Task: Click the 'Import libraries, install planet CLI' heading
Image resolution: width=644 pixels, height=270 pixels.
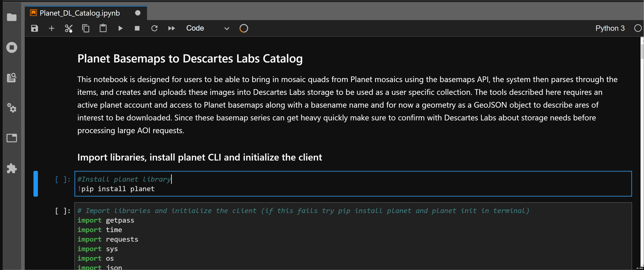Action: click(200, 157)
